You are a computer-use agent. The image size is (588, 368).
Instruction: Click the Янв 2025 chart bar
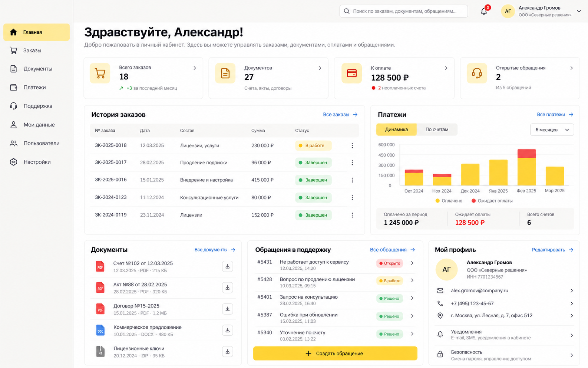coord(498,172)
